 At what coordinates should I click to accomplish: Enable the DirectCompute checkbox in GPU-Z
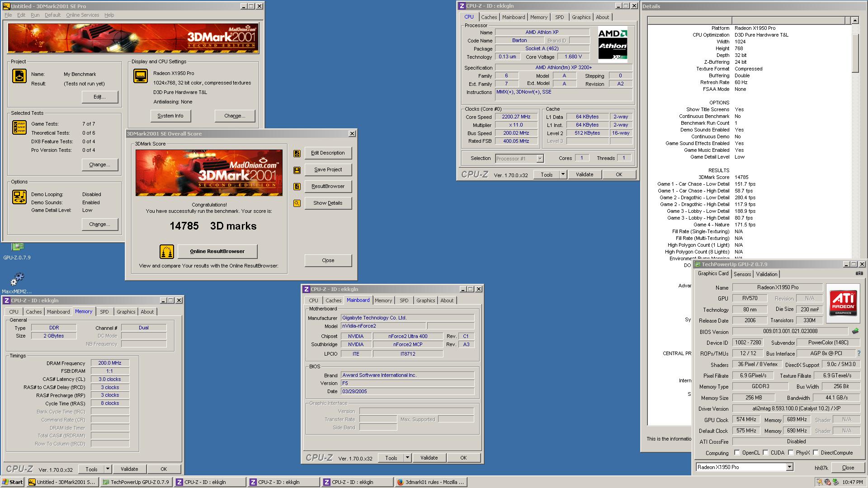pos(816,452)
